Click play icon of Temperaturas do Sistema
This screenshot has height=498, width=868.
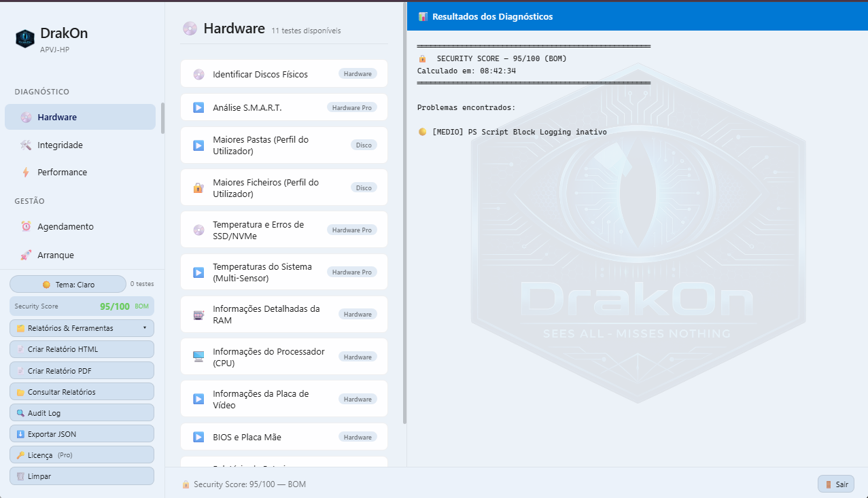[198, 272]
